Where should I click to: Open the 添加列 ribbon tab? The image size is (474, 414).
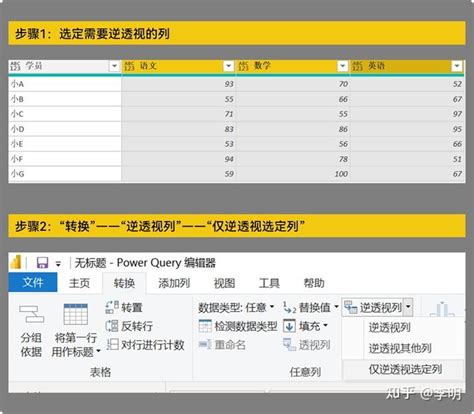click(174, 283)
